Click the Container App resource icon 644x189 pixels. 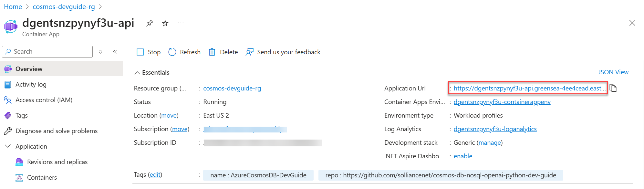tap(11, 26)
